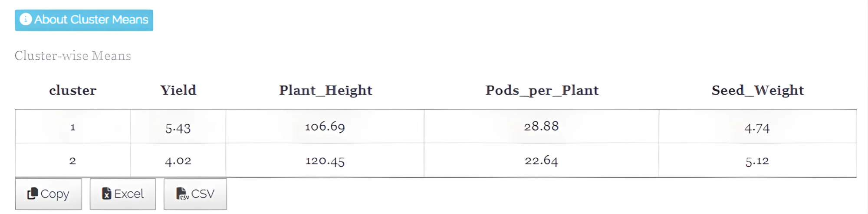868x214 pixels.
Task: Click the Plant_Height value 120.45
Action: pyautogui.click(x=325, y=161)
